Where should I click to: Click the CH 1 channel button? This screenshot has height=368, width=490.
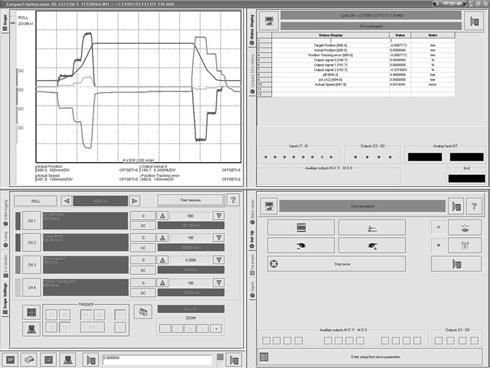tap(32, 221)
